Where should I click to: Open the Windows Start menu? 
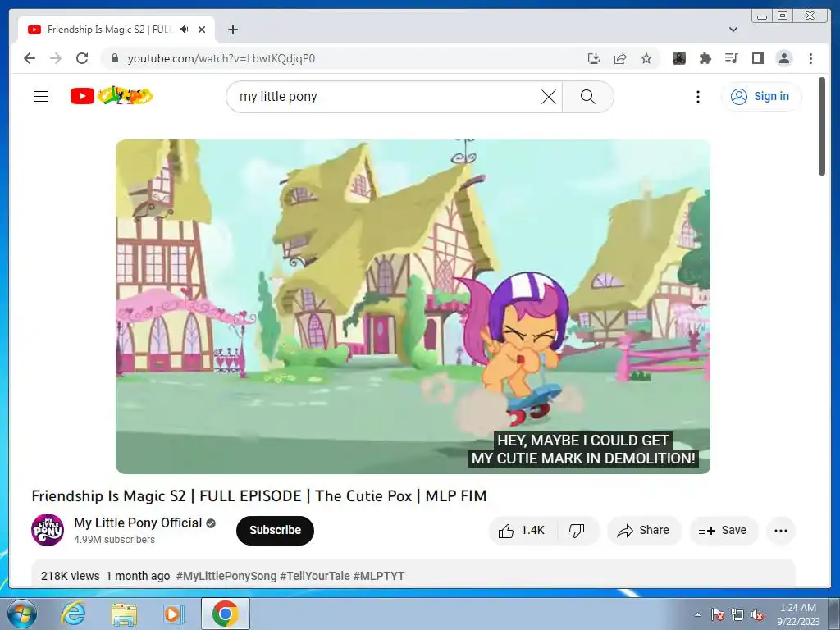[x=22, y=614]
